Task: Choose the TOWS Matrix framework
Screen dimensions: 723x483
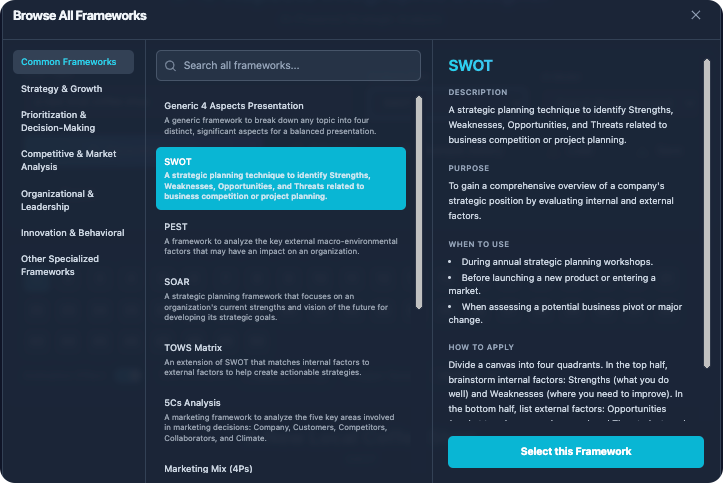Action: click(281, 360)
